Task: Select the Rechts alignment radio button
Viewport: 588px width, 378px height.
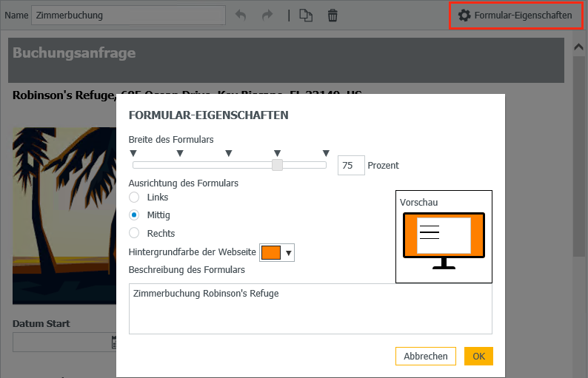Action: tap(134, 233)
